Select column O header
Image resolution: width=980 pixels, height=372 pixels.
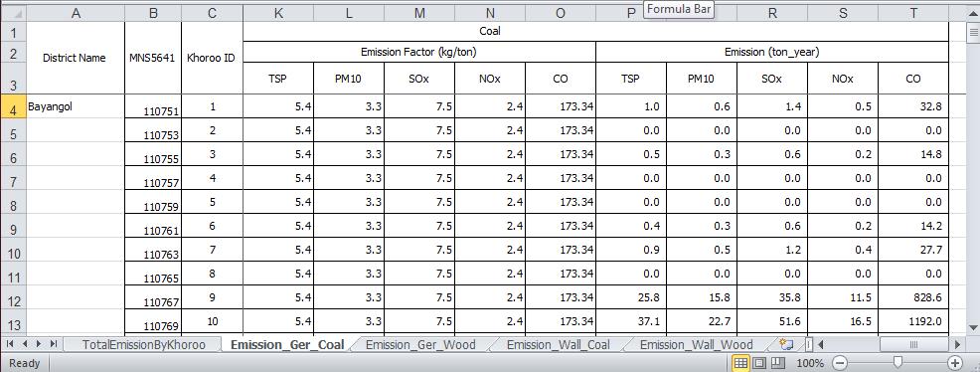[x=561, y=13]
